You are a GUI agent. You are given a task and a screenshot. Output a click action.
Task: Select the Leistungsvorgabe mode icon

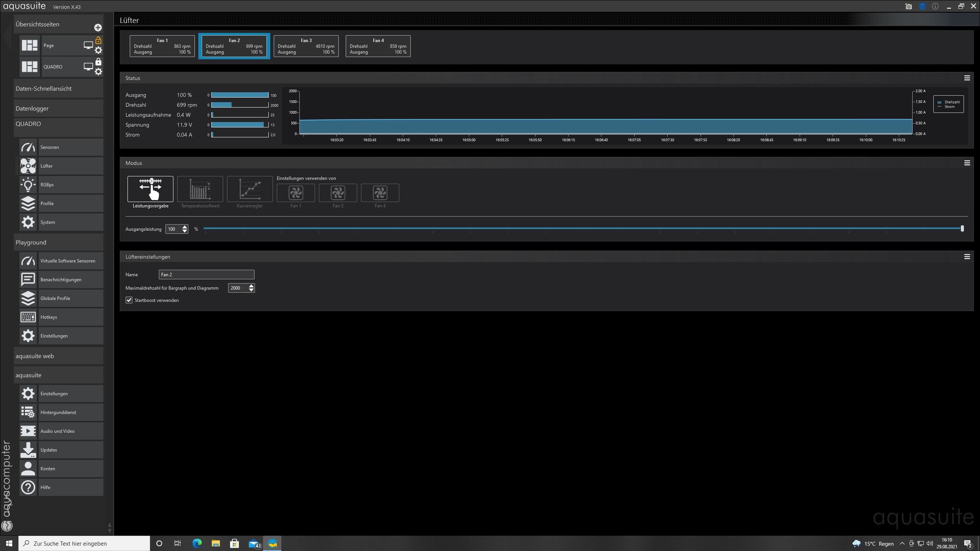click(x=150, y=189)
